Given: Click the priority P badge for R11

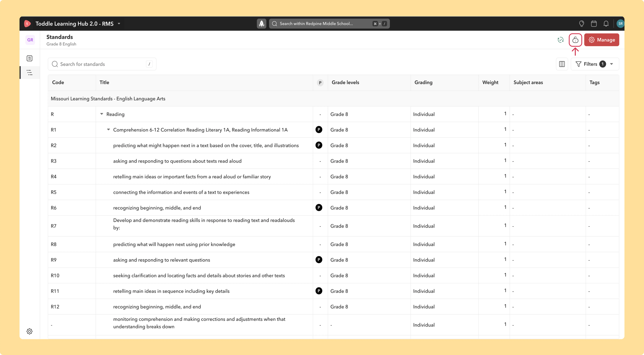Looking at the screenshot, I should (319, 291).
